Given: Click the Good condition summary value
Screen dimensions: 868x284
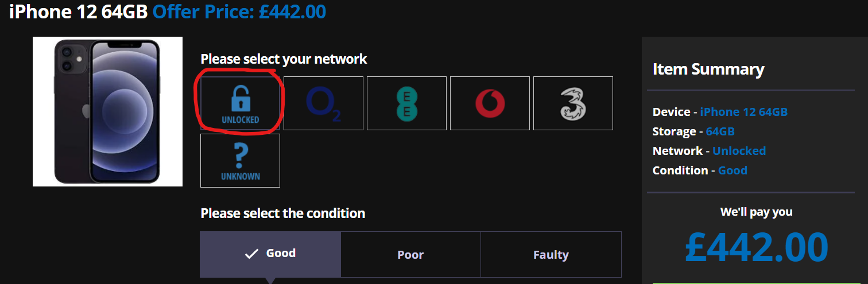Looking at the screenshot, I should coord(733,170).
